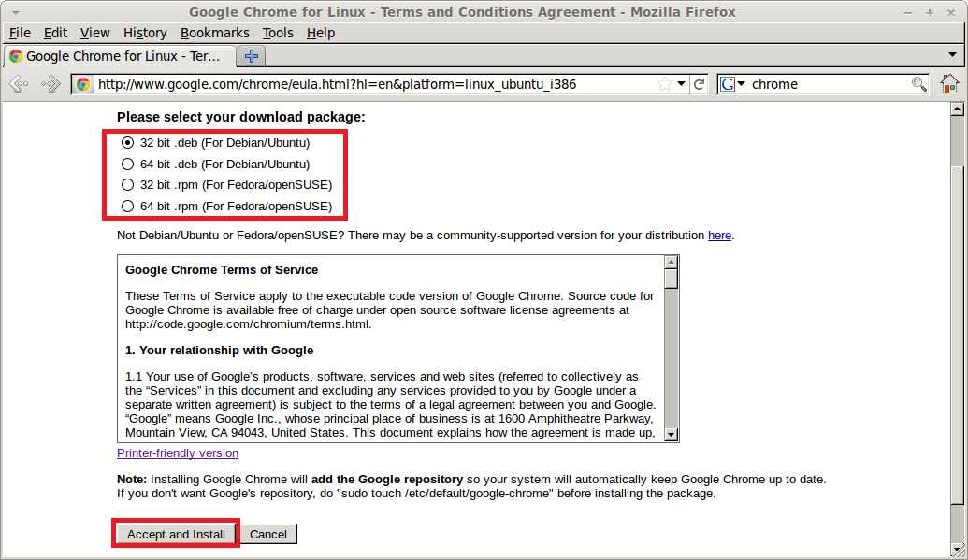Click the page scrollbar up arrow
Image resolution: width=968 pixels, height=560 pixels.
[x=957, y=109]
